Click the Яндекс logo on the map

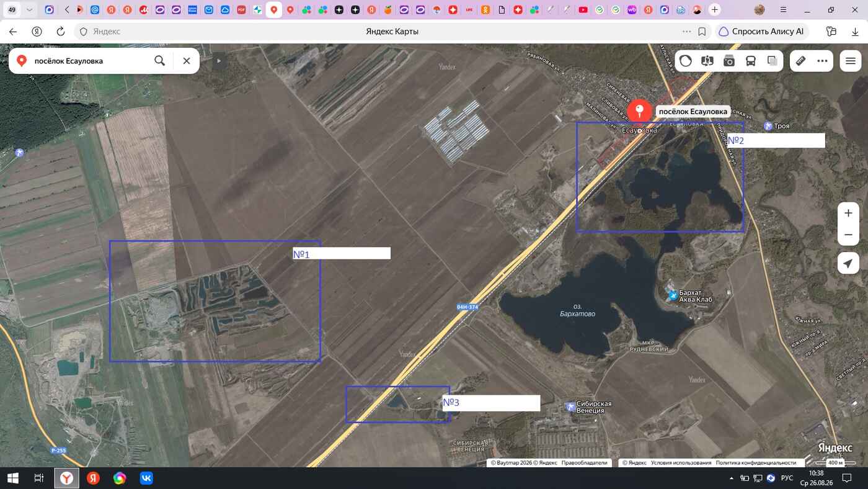(x=835, y=448)
